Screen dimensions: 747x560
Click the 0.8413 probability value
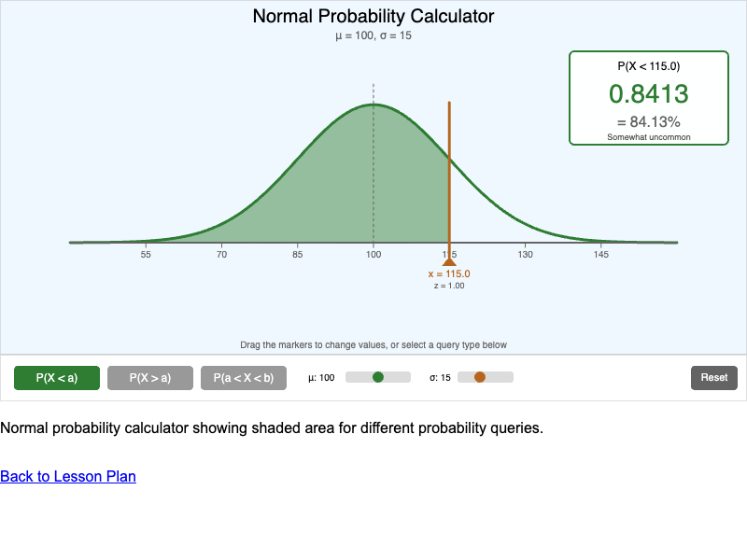click(648, 93)
